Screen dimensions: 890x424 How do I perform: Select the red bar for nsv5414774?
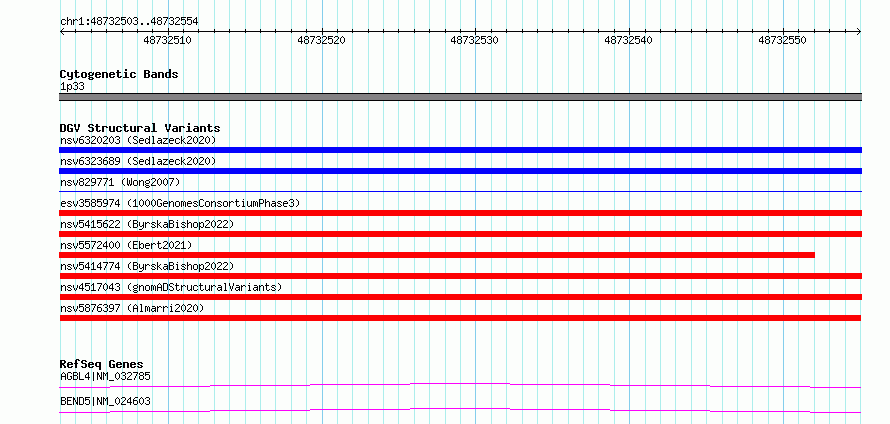pyautogui.click(x=460, y=276)
